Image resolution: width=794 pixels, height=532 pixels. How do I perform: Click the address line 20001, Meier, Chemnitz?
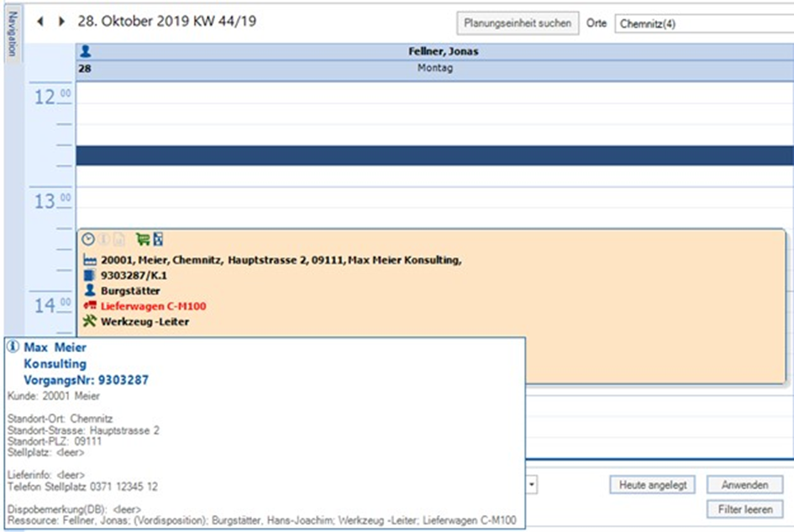click(x=281, y=261)
